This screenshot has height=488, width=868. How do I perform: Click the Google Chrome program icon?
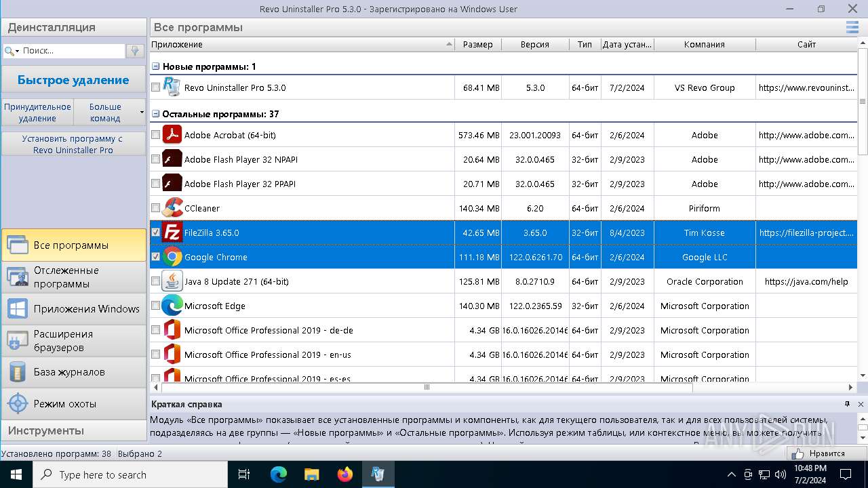click(172, 257)
